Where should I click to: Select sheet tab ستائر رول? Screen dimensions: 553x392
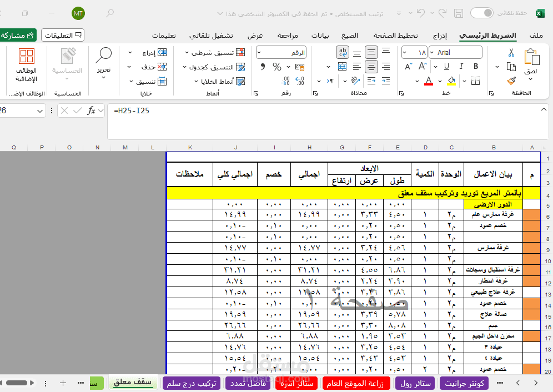[x=415, y=383]
